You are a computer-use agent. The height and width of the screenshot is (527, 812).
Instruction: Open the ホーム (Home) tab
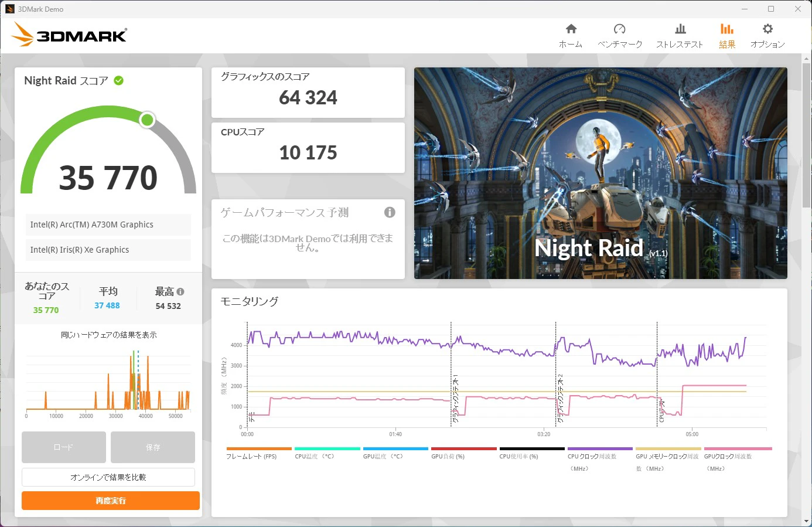tap(571, 36)
